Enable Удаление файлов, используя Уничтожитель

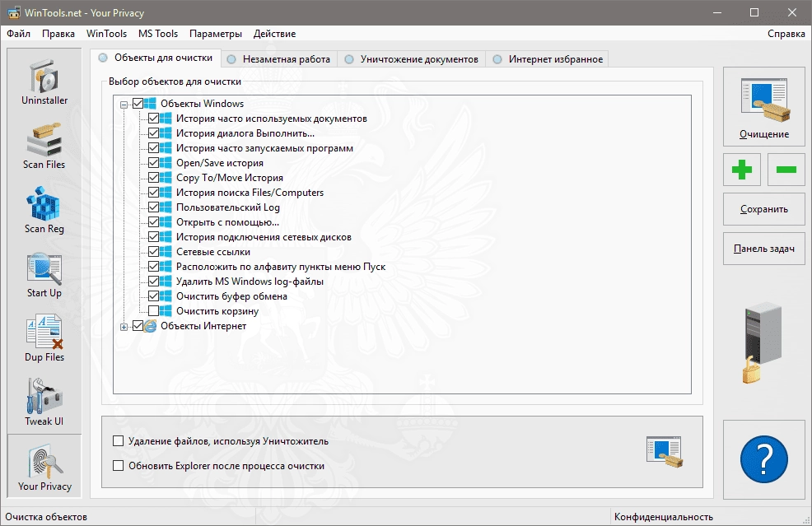click(x=118, y=441)
